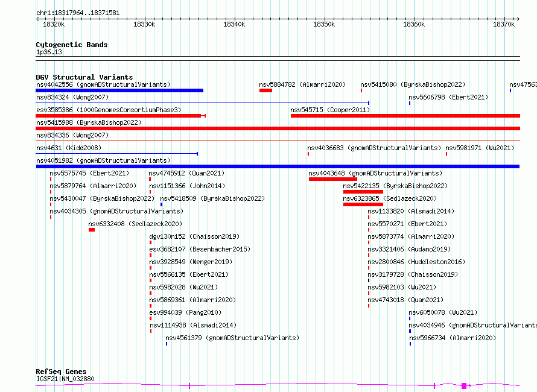The height and width of the screenshot is (392, 537).
Task: Open esv3585386 (1000GenomesConsortiumPhase3)
Action: [x=109, y=110]
